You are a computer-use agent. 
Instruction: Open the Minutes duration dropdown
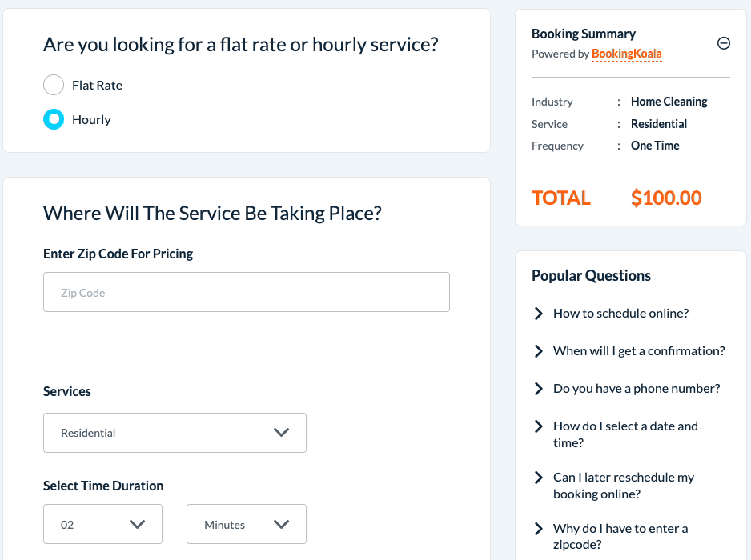coord(246,525)
